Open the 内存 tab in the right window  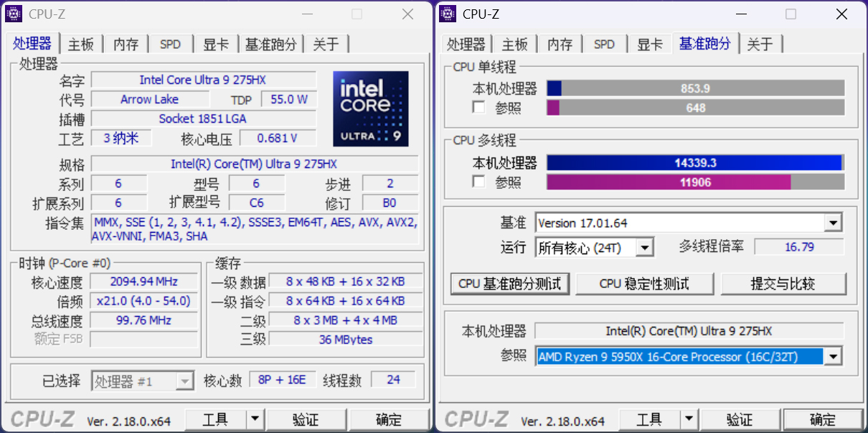tap(560, 45)
